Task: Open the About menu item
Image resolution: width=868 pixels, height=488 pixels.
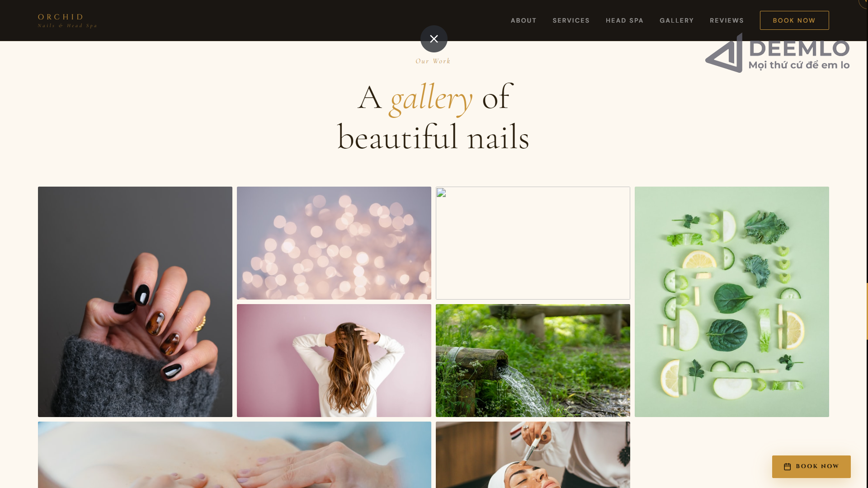Action: coord(524,20)
